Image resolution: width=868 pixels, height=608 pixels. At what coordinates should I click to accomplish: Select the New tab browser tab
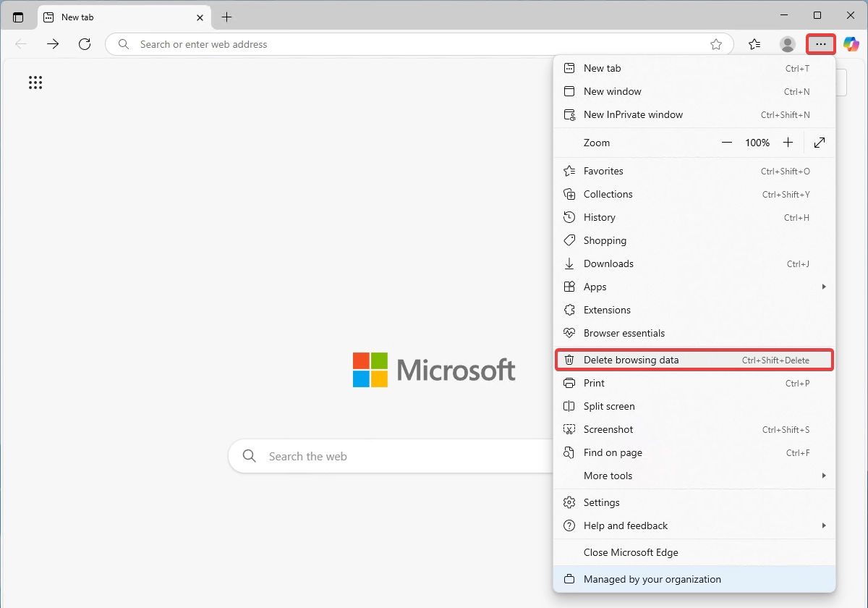124,17
